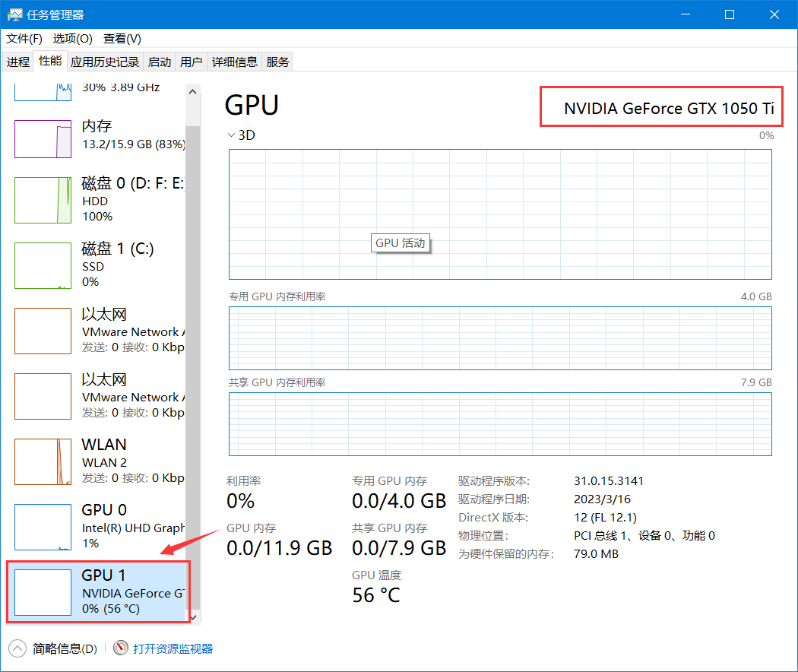Switch to the 用户 tab
Image resolution: width=798 pixels, height=672 pixels.
coord(191,62)
